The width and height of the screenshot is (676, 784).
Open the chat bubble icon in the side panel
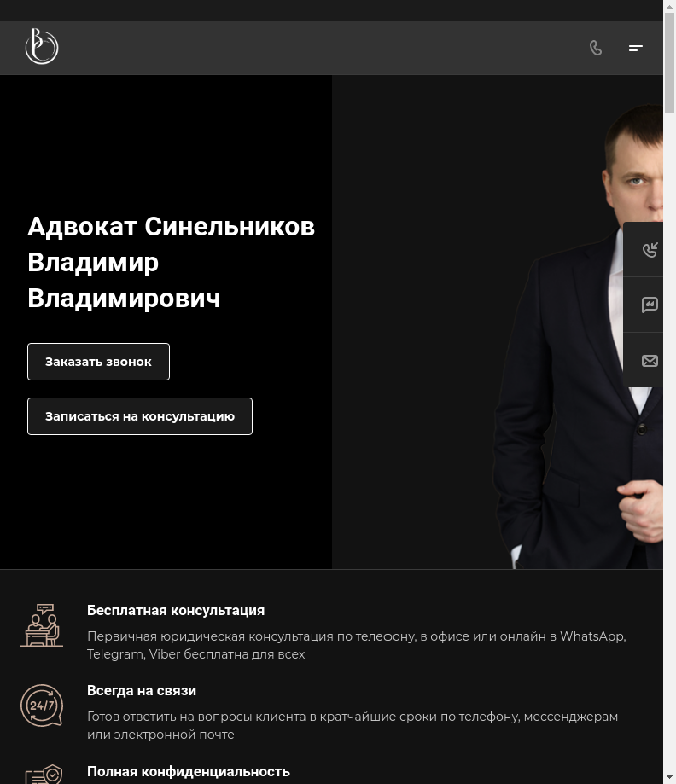[650, 305]
